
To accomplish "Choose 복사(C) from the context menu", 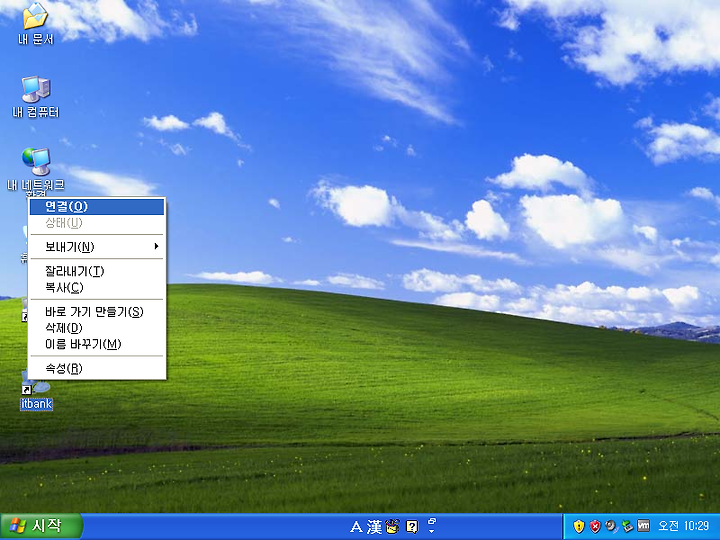I will 96,287.
